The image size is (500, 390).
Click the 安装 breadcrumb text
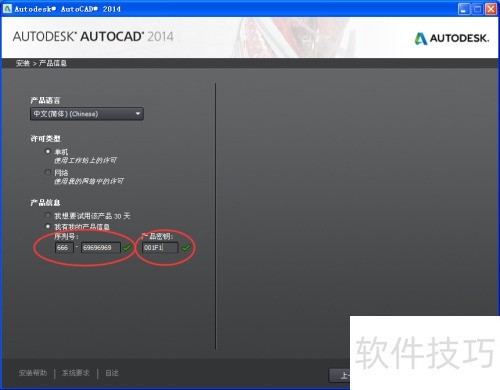pos(23,63)
